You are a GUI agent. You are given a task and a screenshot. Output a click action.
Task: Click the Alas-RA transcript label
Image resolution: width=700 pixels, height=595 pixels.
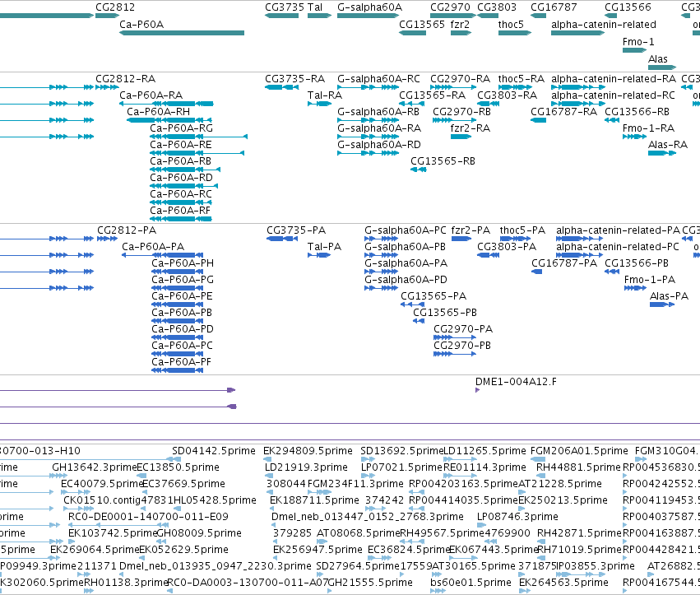668,145
